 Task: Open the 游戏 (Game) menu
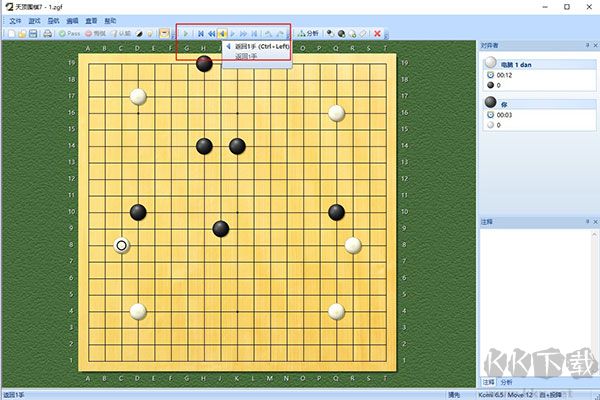click(34, 21)
